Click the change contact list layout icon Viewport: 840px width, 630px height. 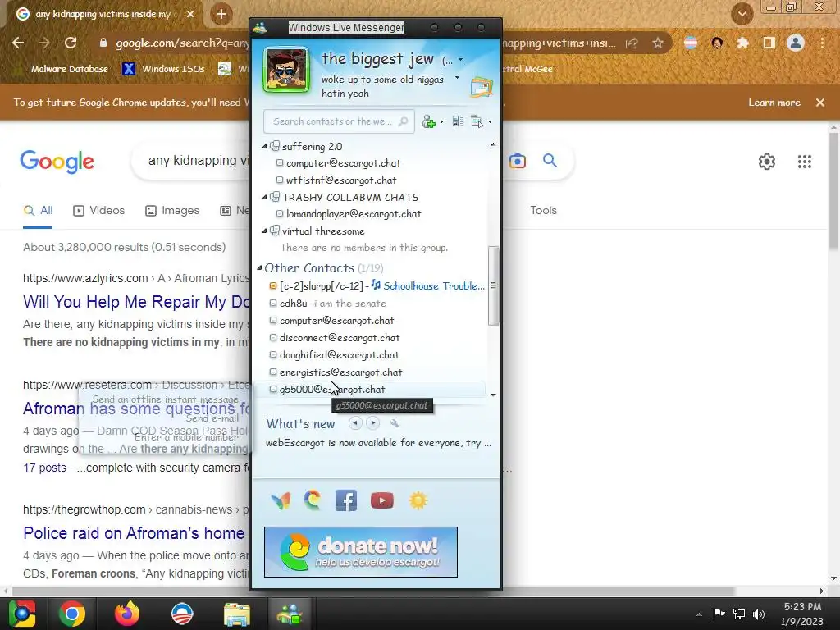458,121
